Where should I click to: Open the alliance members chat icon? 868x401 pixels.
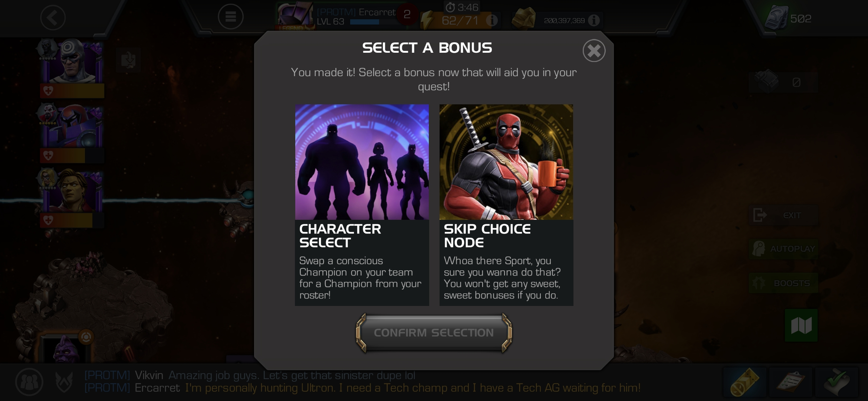click(29, 382)
